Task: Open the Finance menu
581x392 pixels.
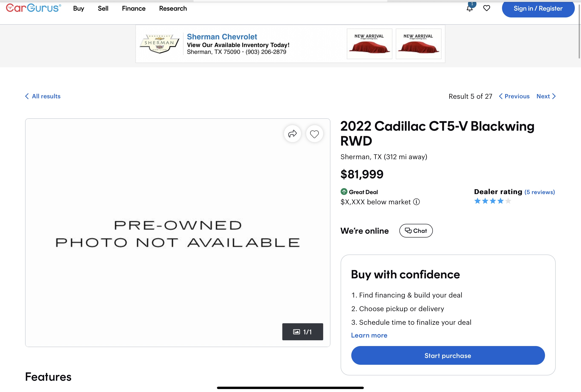Action: click(x=133, y=9)
